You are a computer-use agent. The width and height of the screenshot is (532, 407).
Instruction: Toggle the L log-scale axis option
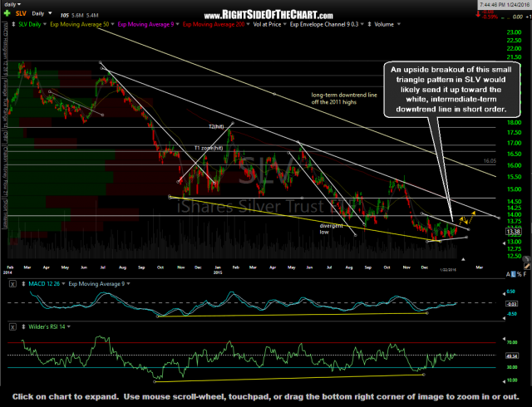pyautogui.click(x=514, y=274)
